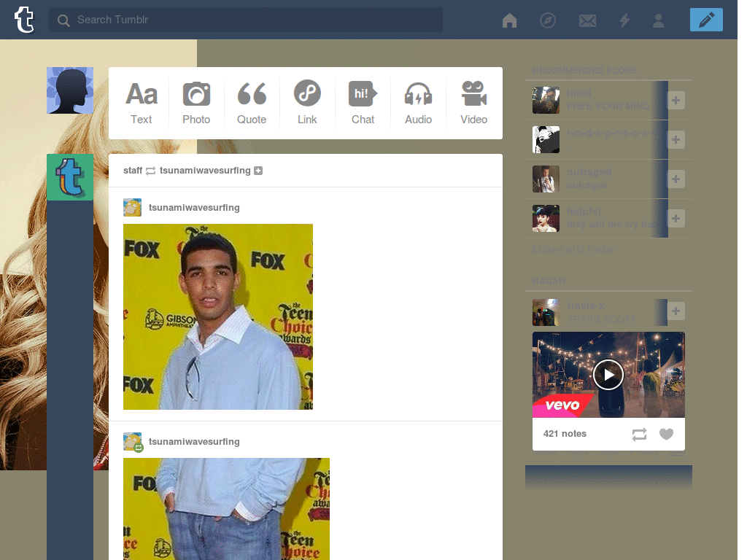
Task: Create a new Photo post
Action: click(x=196, y=104)
